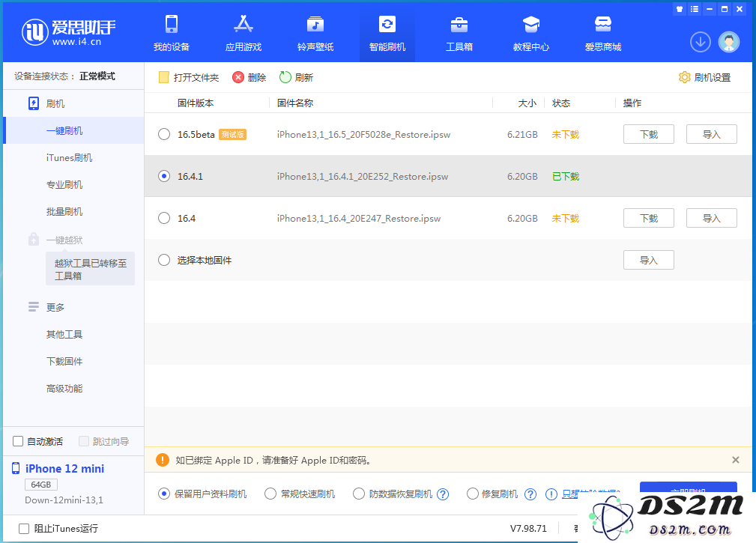The image size is (756, 543).
Task: Click the help icon next to 防数据恢复刷机
Action: (443, 494)
